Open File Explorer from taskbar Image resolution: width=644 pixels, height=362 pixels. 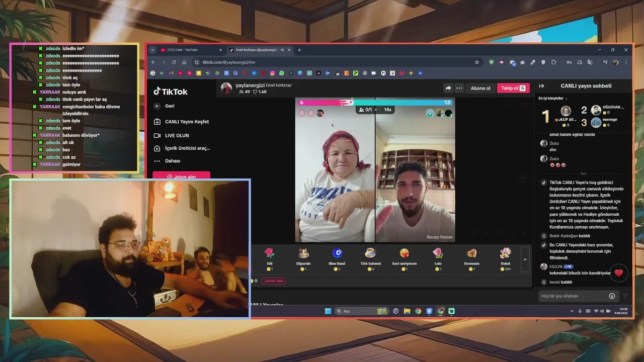[x=407, y=311]
